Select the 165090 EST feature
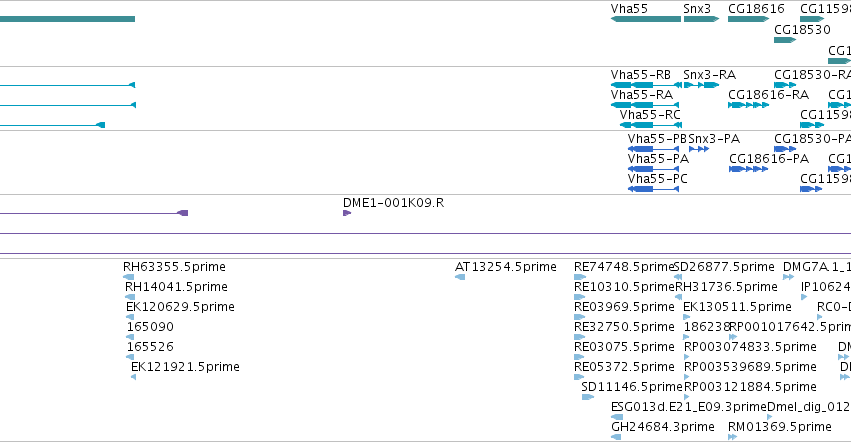This screenshot has height=442, width=851. [130, 337]
